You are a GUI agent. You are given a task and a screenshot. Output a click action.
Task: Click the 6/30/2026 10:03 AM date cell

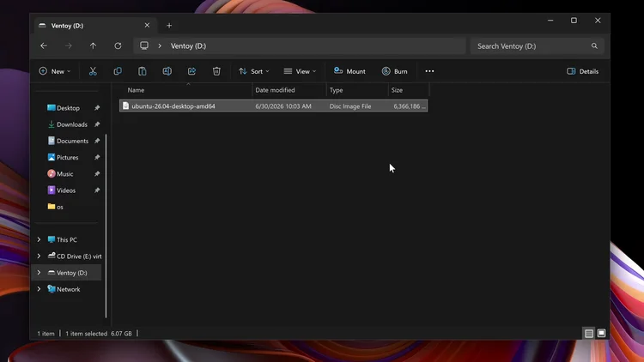[x=283, y=106]
